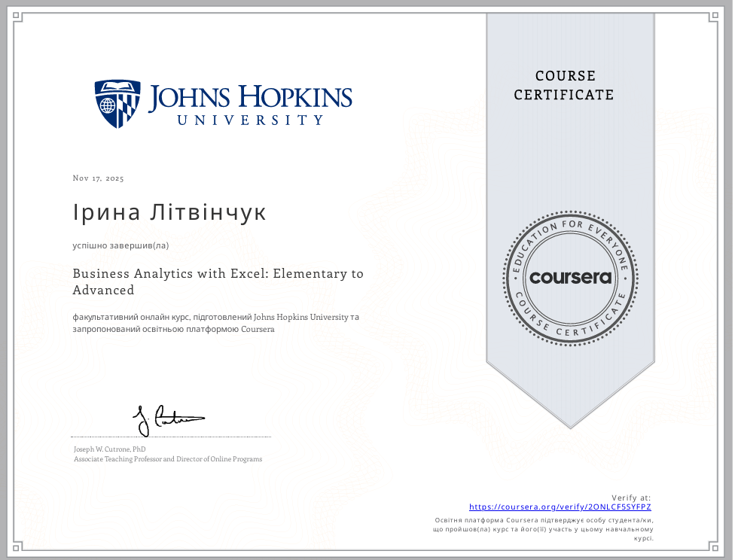
Task: Click the Coursera identity confirmation footer text
Action: click(544, 529)
